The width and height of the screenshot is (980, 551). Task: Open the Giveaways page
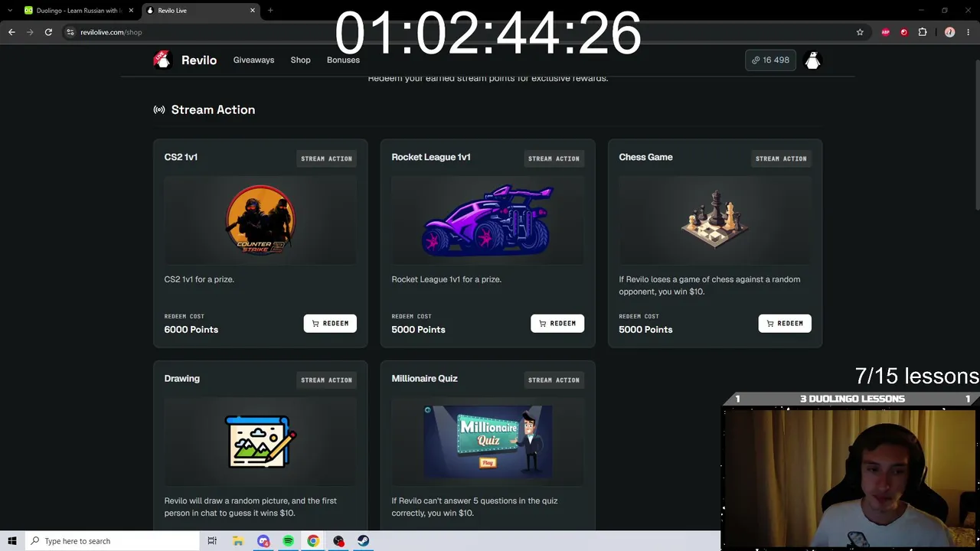tap(253, 60)
